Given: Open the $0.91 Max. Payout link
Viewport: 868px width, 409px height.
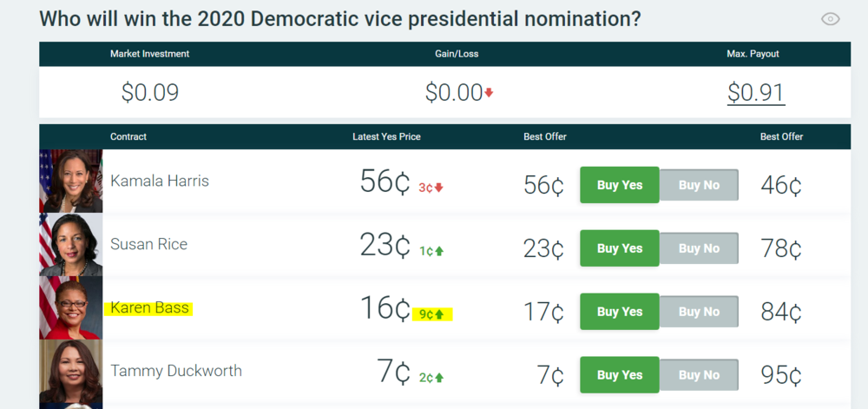Looking at the screenshot, I should click(756, 93).
